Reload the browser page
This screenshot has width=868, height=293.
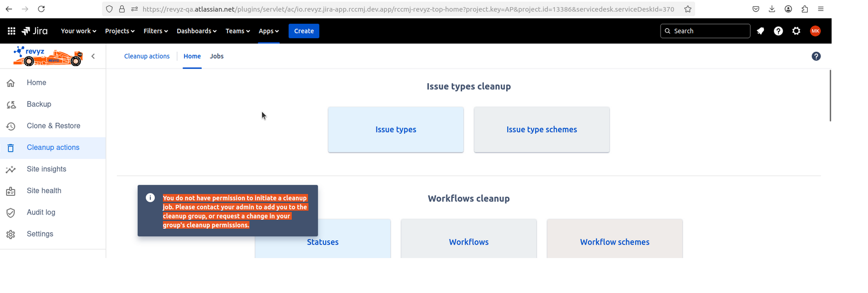pos(41,9)
